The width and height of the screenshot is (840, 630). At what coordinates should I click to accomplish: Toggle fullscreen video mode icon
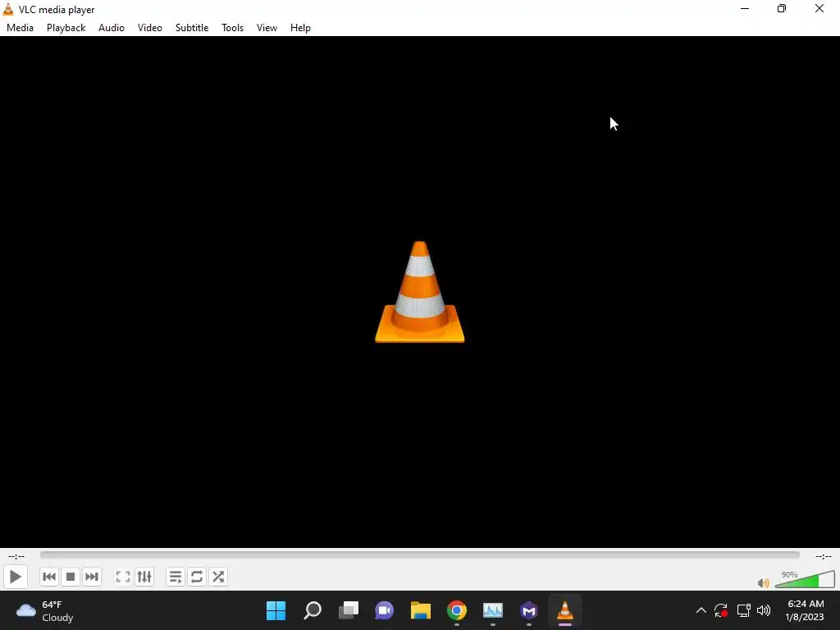pos(123,577)
